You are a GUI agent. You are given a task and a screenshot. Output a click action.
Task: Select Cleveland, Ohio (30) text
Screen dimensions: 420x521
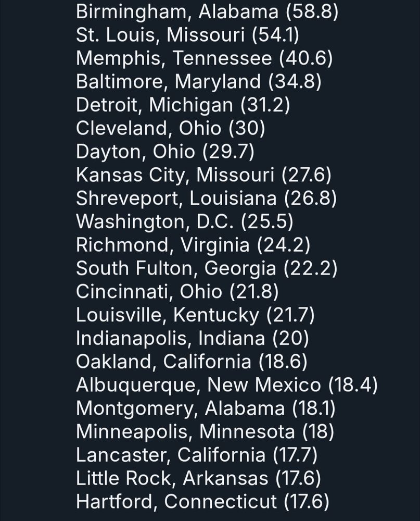[171, 128]
